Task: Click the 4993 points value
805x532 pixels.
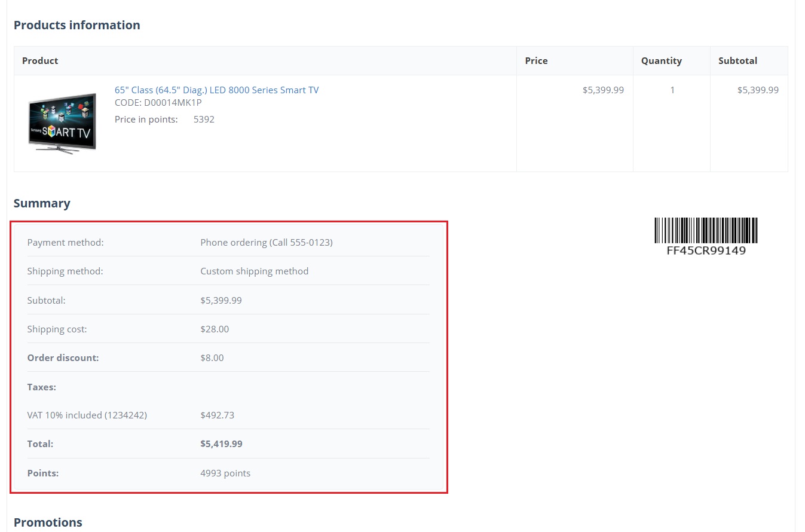Action: click(225, 473)
